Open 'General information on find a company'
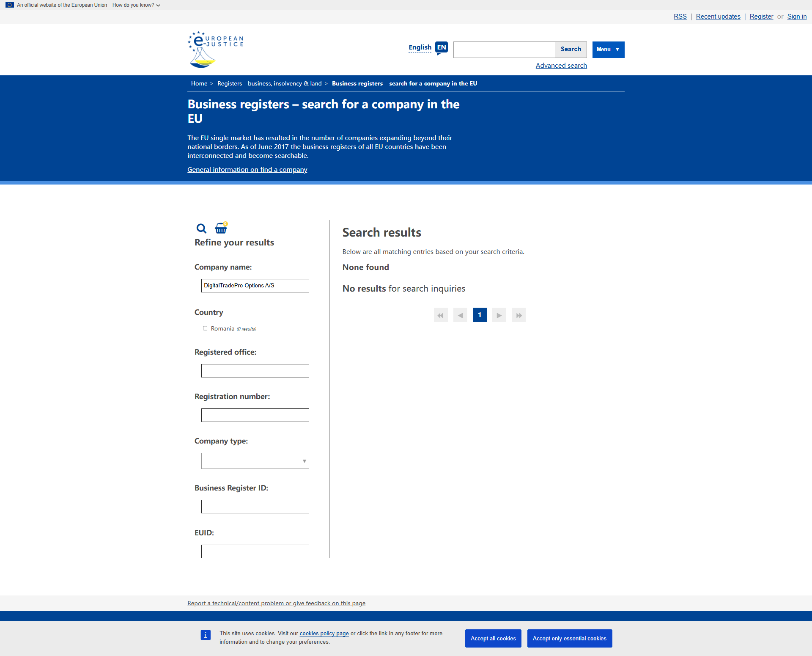The image size is (812, 656). pyautogui.click(x=247, y=169)
